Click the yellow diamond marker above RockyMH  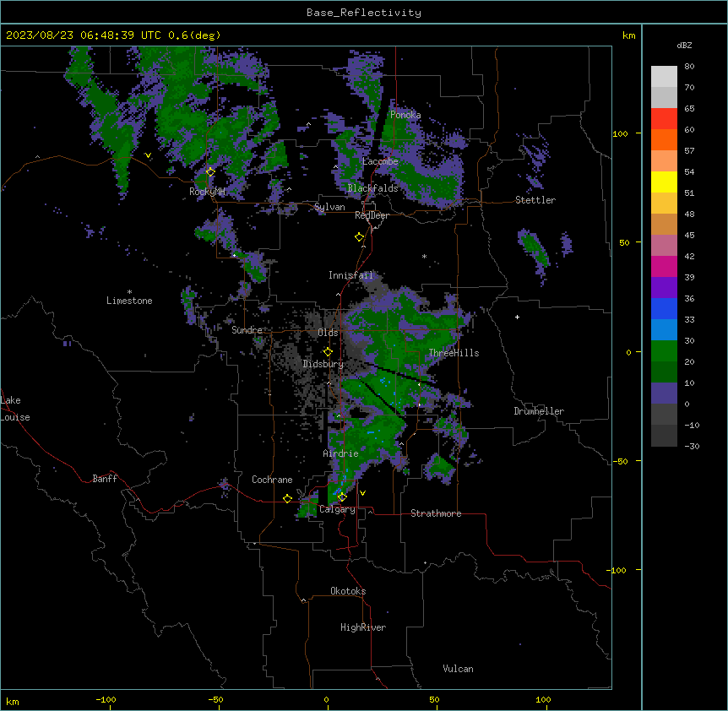210,172
